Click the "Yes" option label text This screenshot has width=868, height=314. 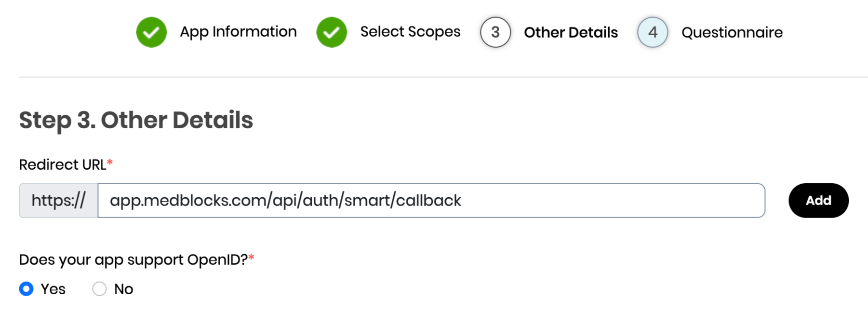53,289
